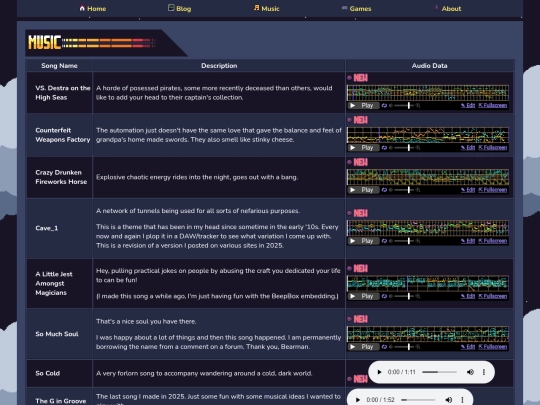The height and width of the screenshot is (405, 540).
Task: Edit VS. Destra on the High Seas song
Action: tap(468, 105)
